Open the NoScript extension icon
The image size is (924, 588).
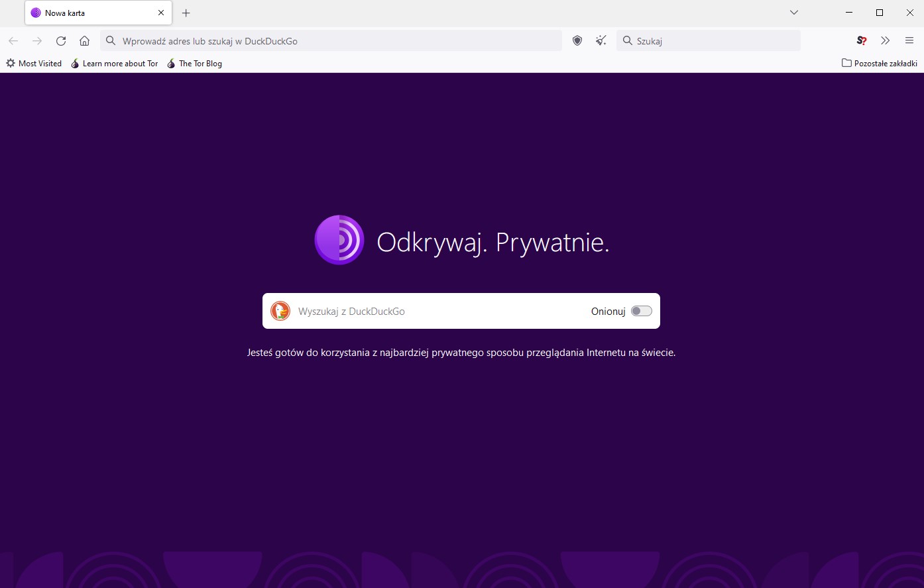[x=861, y=41]
